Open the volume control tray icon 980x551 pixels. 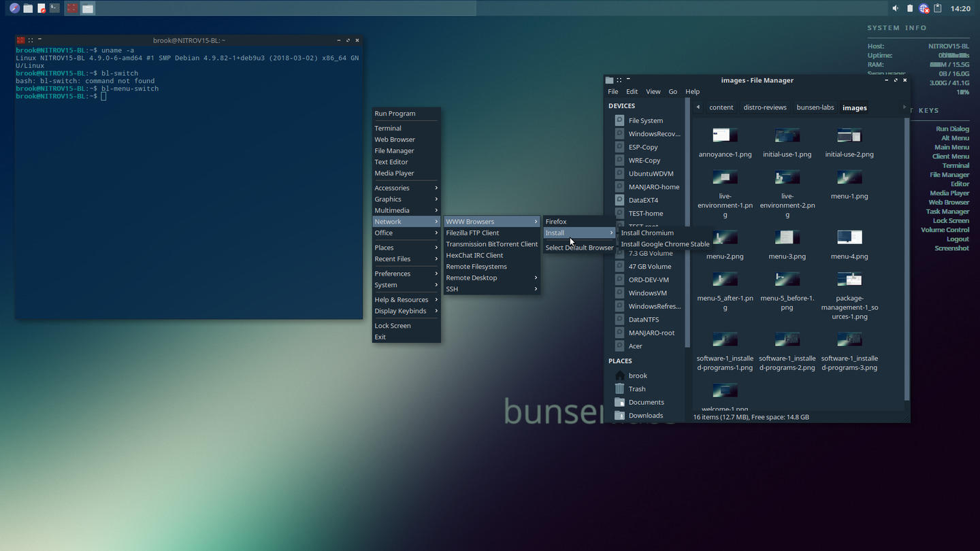(896, 8)
